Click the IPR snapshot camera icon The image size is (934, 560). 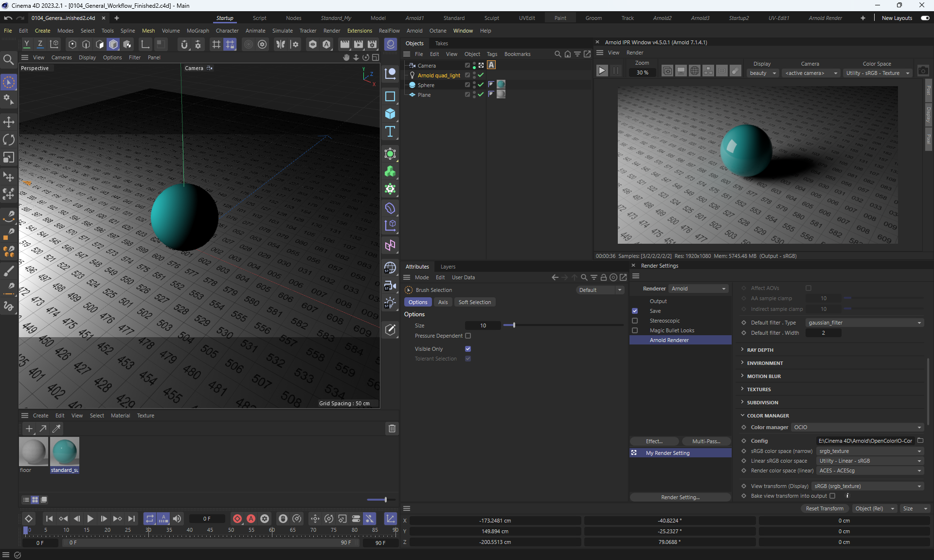(x=923, y=71)
